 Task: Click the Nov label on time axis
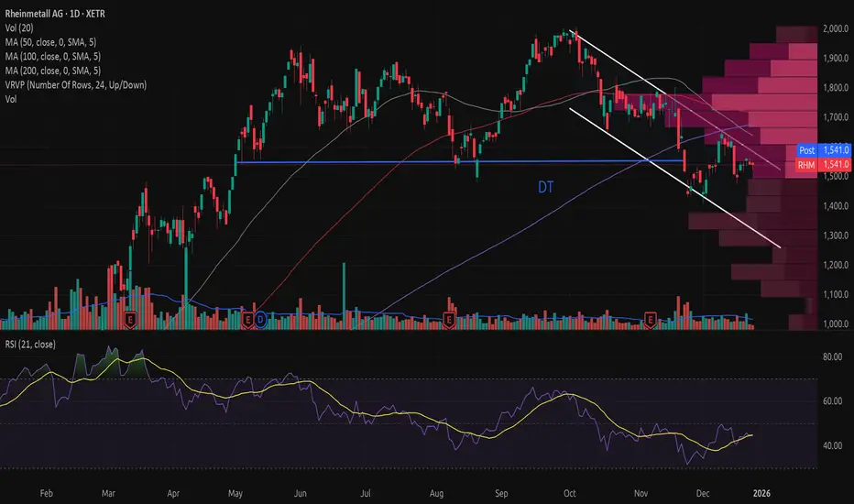point(641,493)
